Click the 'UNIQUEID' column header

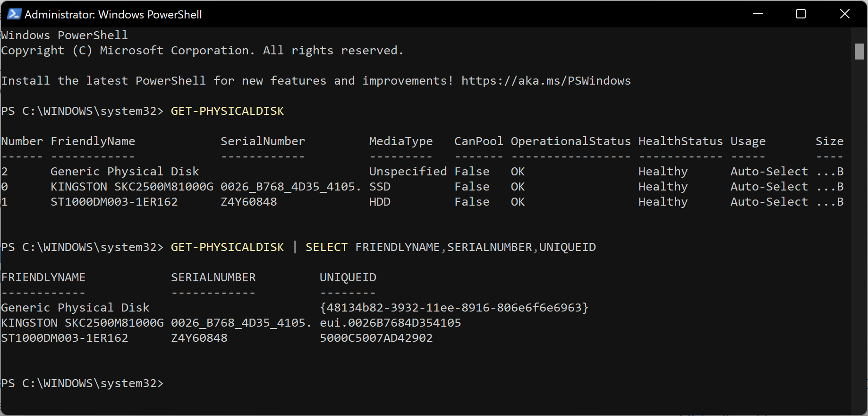point(348,277)
